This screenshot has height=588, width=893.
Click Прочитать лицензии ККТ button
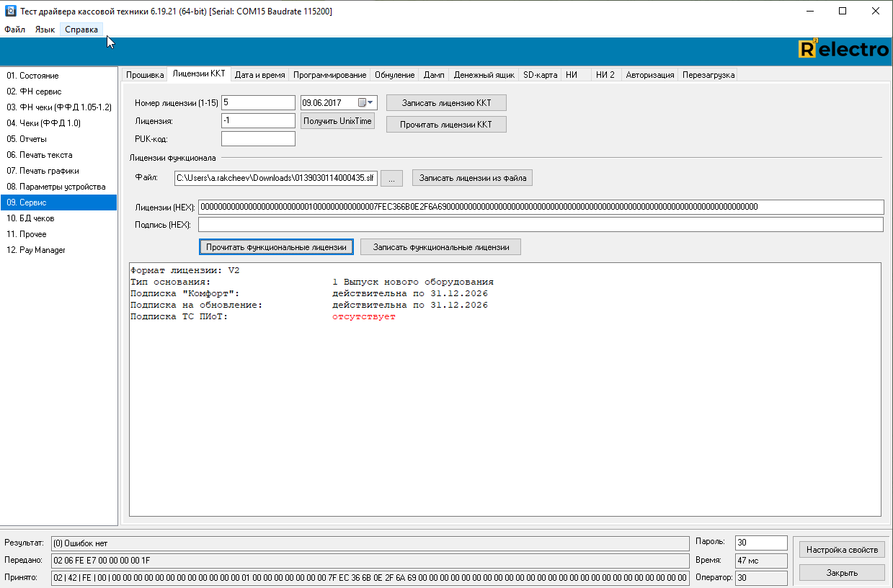point(446,125)
